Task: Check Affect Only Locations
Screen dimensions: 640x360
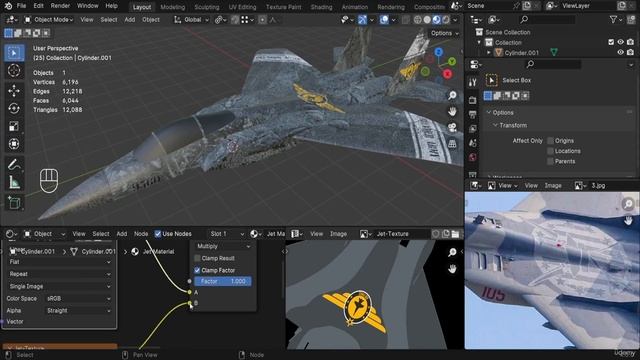Action: pyautogui.click(x=550, y=151)
